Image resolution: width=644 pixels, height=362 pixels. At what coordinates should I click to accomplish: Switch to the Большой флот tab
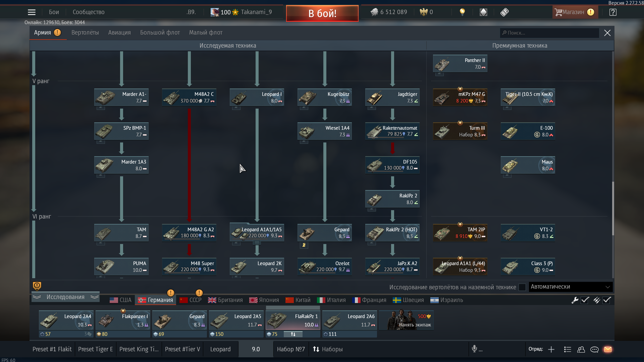(x=160, y=33)
